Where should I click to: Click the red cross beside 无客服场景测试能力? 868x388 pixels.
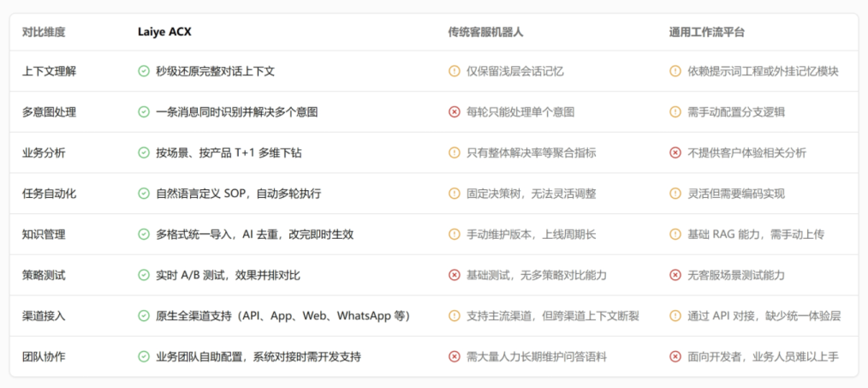675,275
